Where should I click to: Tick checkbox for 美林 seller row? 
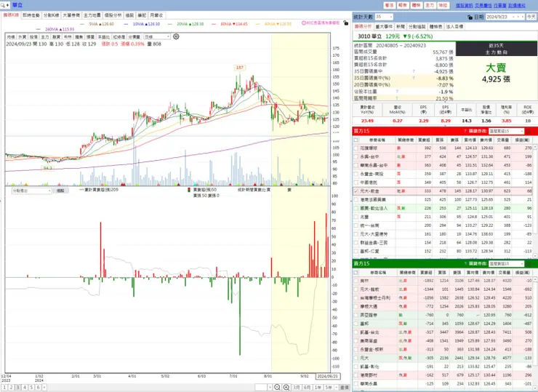(356, 281)
